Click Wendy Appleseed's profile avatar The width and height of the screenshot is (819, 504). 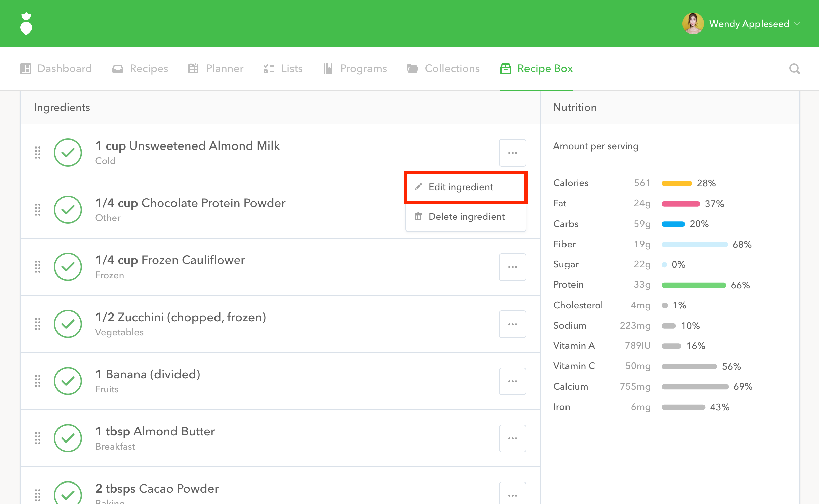coord(693,24)
